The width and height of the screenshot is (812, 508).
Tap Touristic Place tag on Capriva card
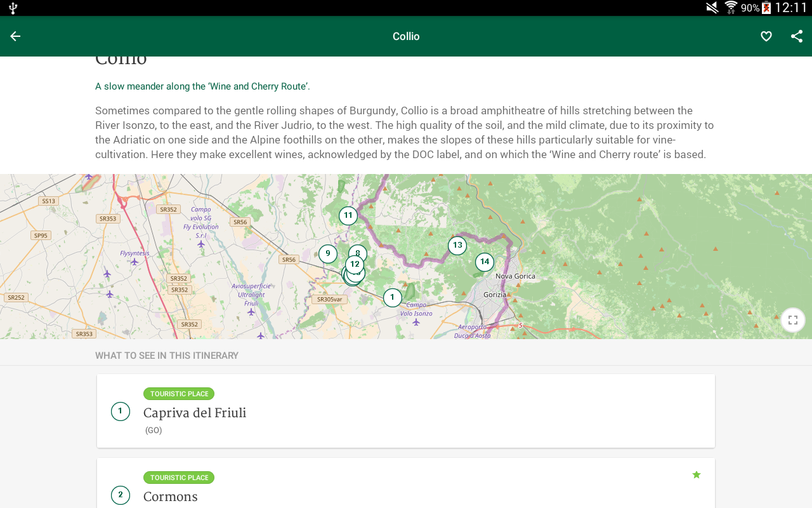(179, 394)
